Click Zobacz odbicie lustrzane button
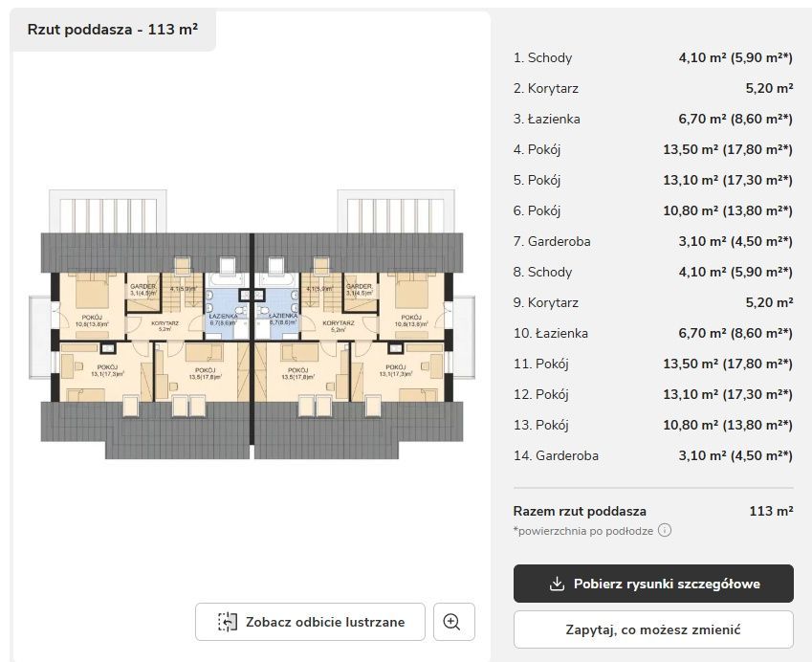Screen dimensions: 812x662 (310, 622)
